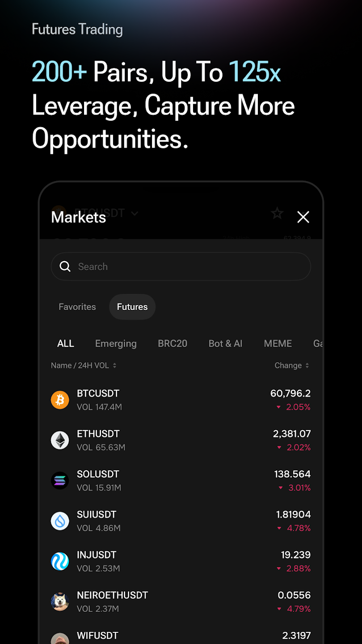Filter by Bot & AI category
Viewport: 362px width, 644px height.
226,343
